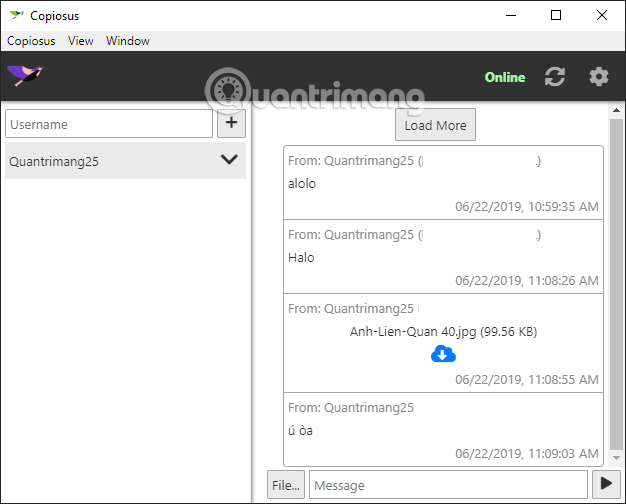Open settings with the gear icon
This screenshot has width=626, height=504.
point(599,77)
